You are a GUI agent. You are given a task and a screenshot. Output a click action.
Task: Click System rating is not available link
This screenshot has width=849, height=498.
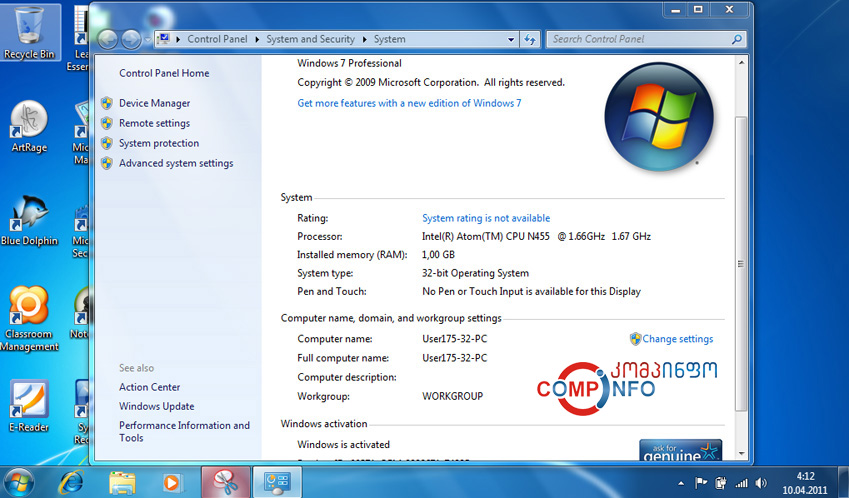486,218
